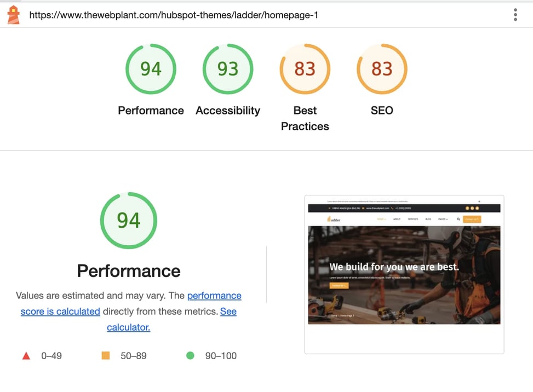Viewport: 533px width, 392px height.
Task: Jump to Best Practices via its 83 gauge
Action: (305, 69)
